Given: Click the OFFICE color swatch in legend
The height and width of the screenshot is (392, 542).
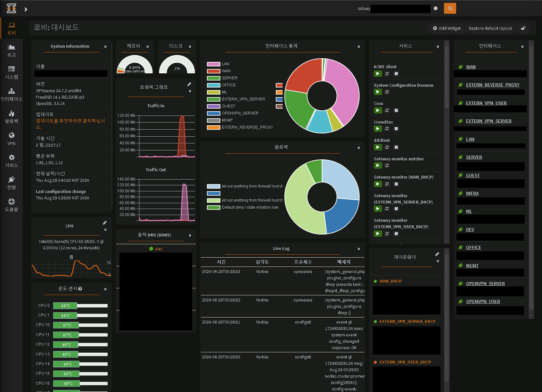Looking at the screenshot, I should (213, 85).
